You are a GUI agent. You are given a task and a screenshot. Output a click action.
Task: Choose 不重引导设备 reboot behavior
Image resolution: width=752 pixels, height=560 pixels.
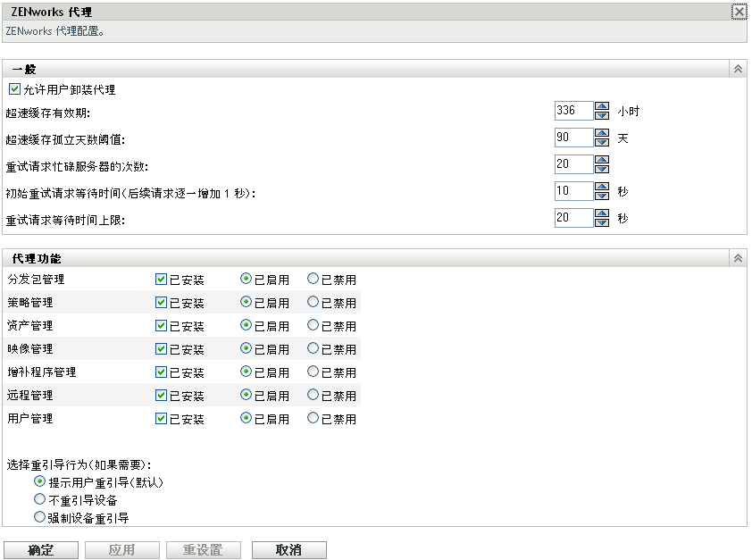tap(39, 498)
